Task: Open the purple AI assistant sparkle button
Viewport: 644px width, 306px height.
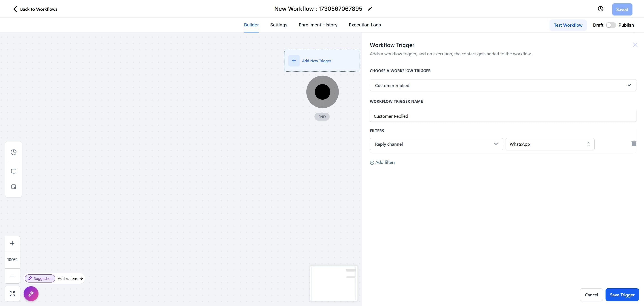Action: (31, 293)
